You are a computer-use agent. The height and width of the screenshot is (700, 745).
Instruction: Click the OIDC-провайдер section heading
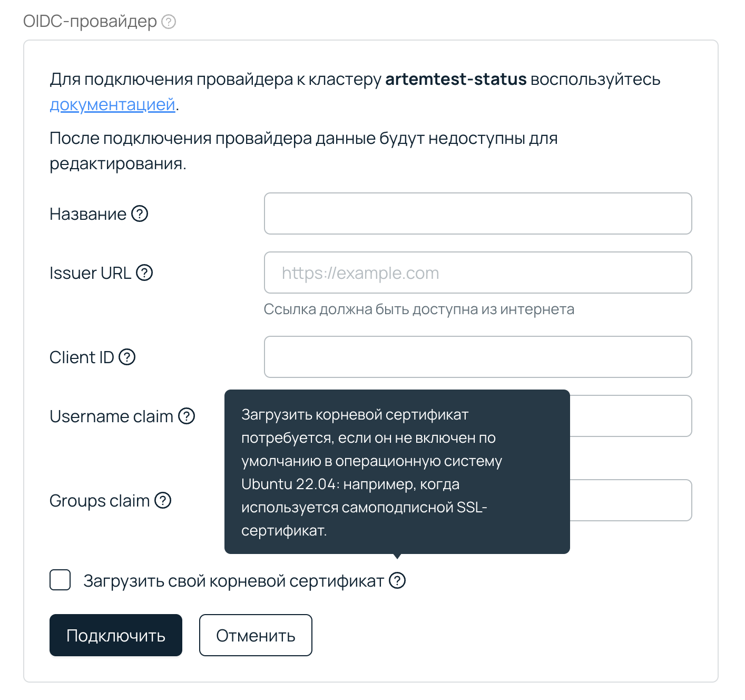pyautogui.click(x=90, y=22)
